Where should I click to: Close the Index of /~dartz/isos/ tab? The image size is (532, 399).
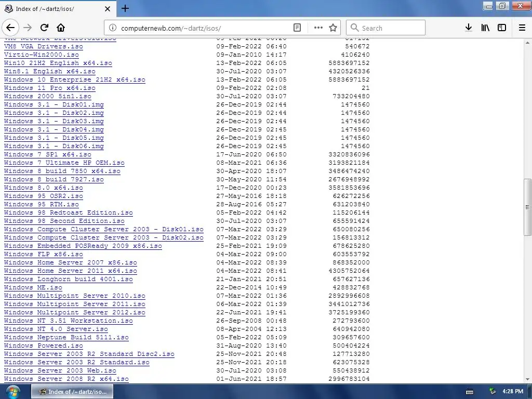pyautogui.click(x=108, y=9)
